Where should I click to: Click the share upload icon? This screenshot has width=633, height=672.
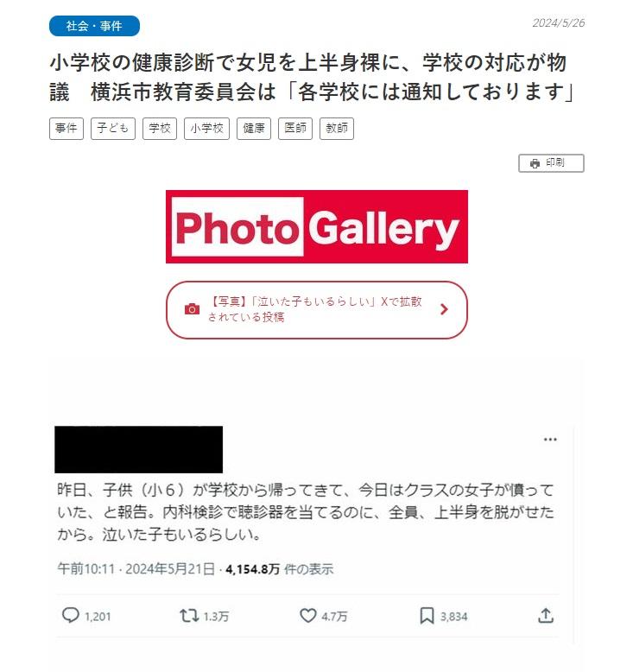pos(546,616)
